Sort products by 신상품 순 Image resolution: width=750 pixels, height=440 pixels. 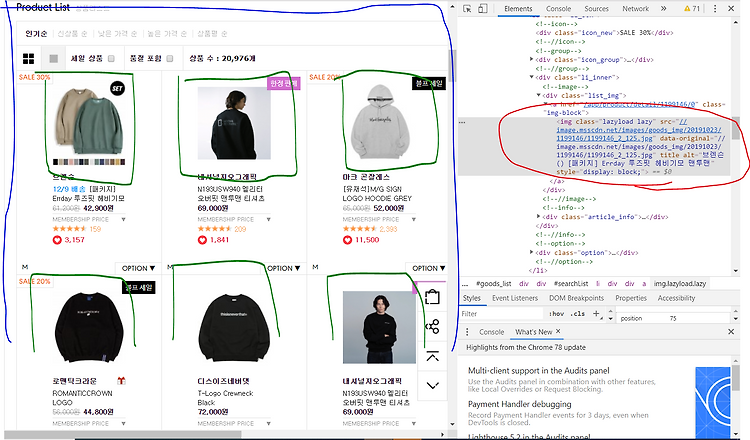coord(72,33)
